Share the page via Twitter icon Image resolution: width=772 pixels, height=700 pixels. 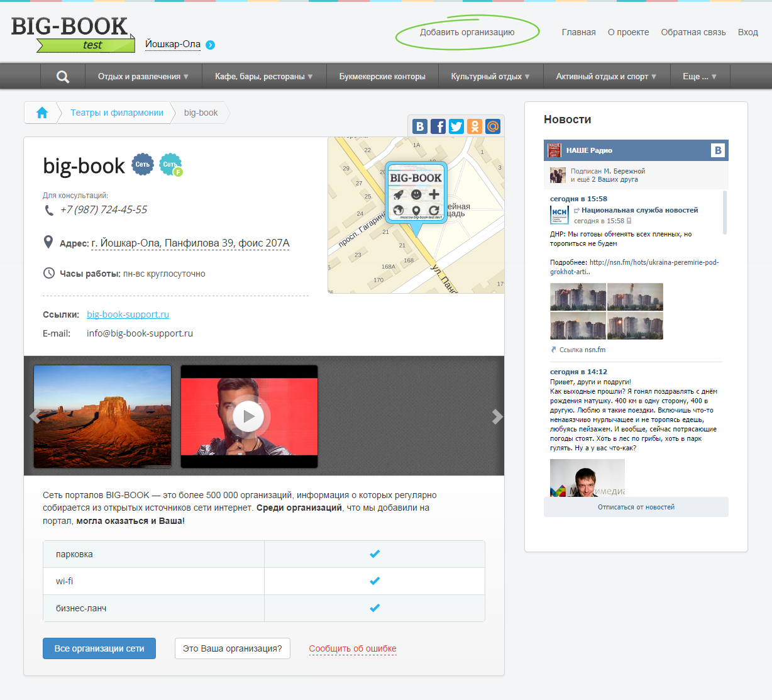(x=456, y=126)
